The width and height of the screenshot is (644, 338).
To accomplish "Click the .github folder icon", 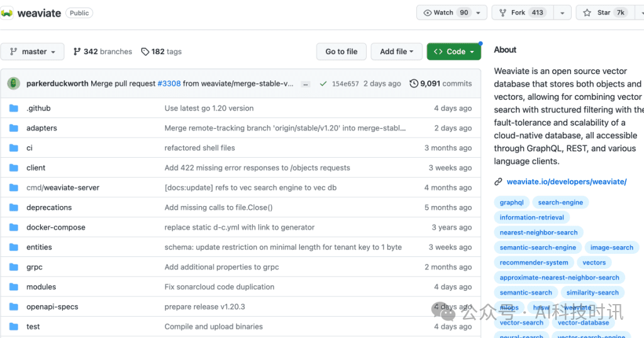I will pyautogui.click(x=14, y=108).
